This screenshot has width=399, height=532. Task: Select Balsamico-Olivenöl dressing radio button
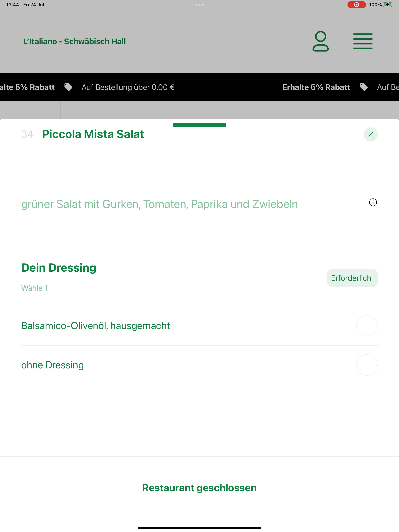click(367, 326)
